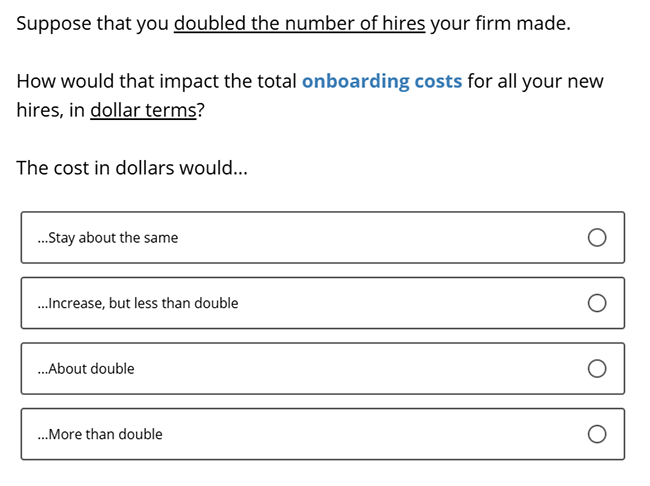This screenshot has height=486, width=650.
Task: Click the phrase 'your firm made.'
Action: 500,24
